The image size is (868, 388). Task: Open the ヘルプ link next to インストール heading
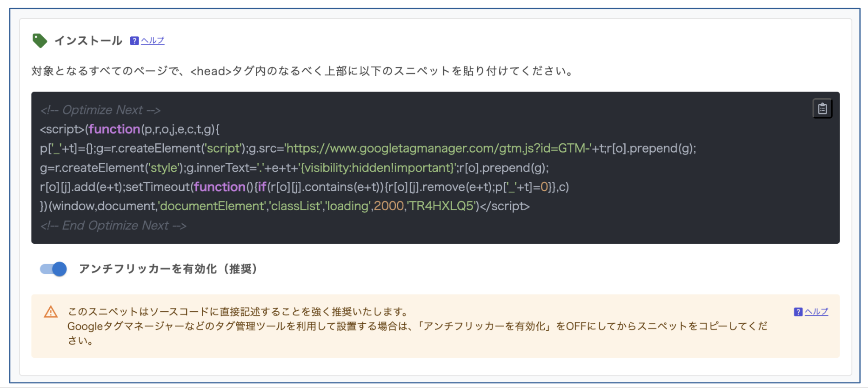(153, 41)
